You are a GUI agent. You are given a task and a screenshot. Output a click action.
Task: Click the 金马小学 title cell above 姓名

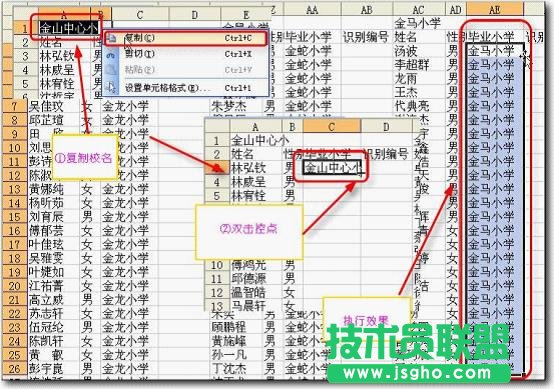[419, 23]
